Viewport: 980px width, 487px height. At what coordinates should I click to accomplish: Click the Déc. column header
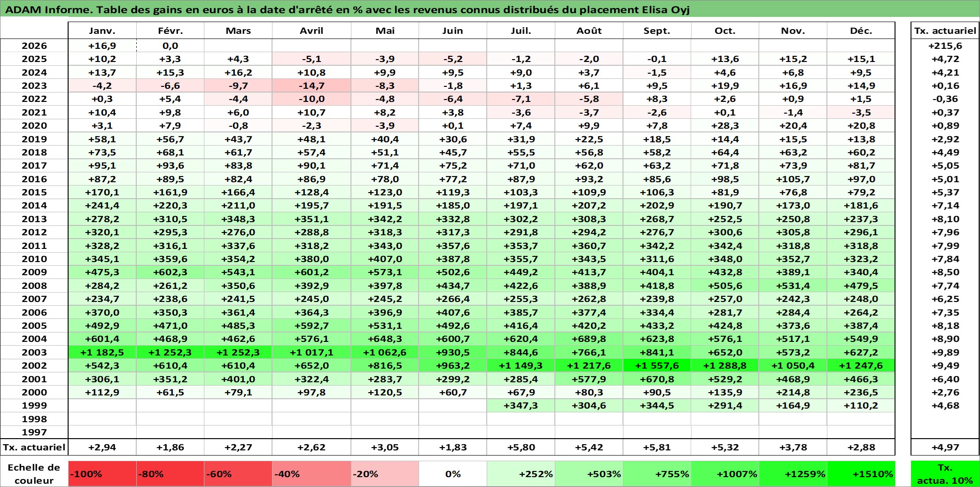[x=861, y=31]
